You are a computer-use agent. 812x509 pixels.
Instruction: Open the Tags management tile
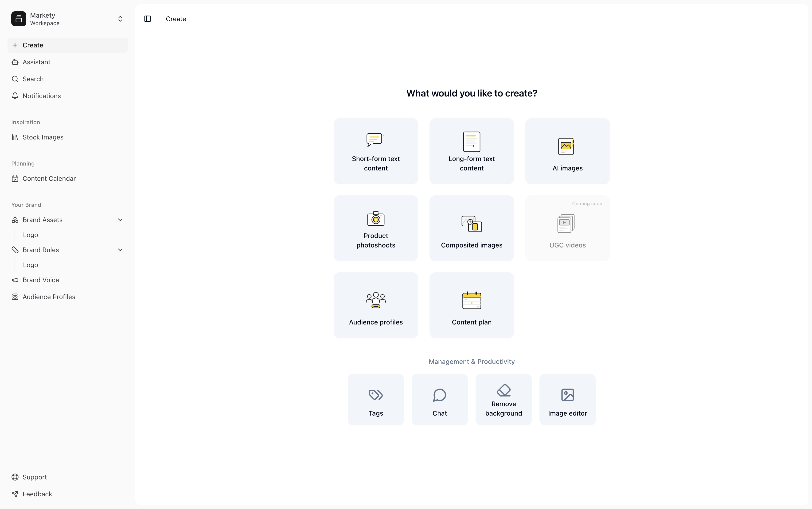click(375, 400)
